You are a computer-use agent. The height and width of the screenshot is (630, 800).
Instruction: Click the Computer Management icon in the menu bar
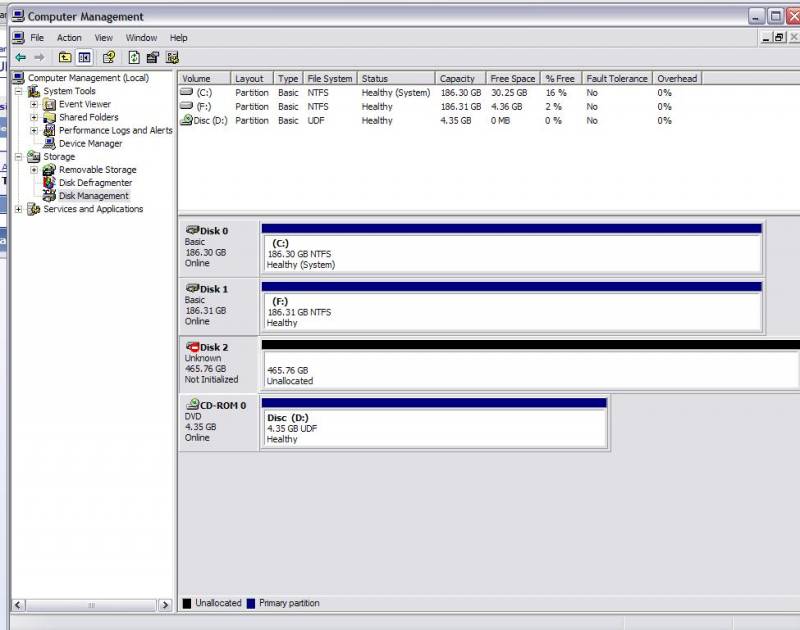18,38
